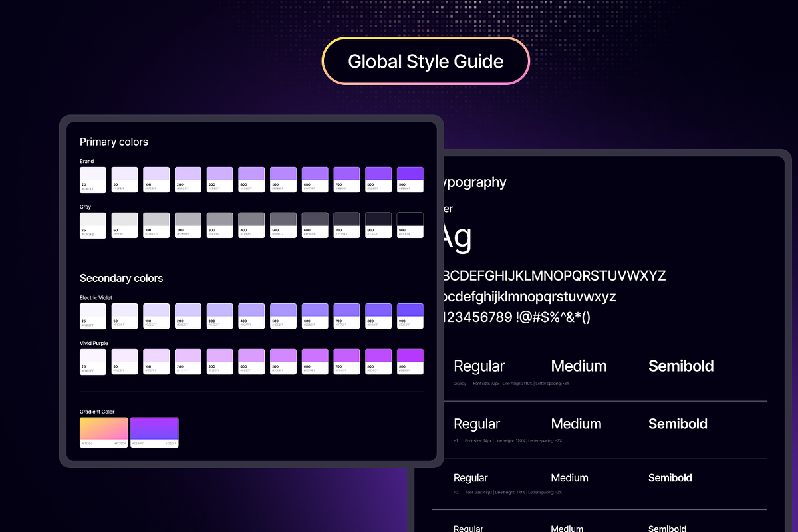Pick the Brand 900 color swatch
798x532 pixels.
[x=410, y=180]
